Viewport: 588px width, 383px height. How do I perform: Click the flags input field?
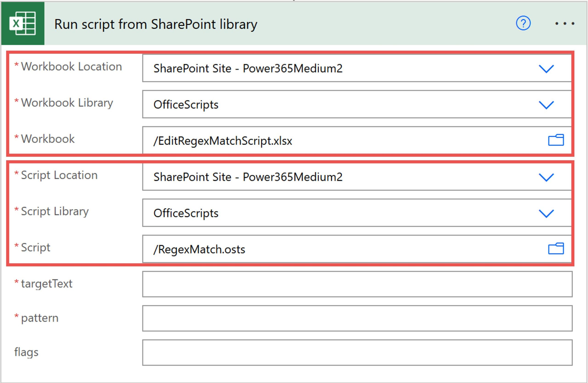pyautogui.click(x=357, y=352)
